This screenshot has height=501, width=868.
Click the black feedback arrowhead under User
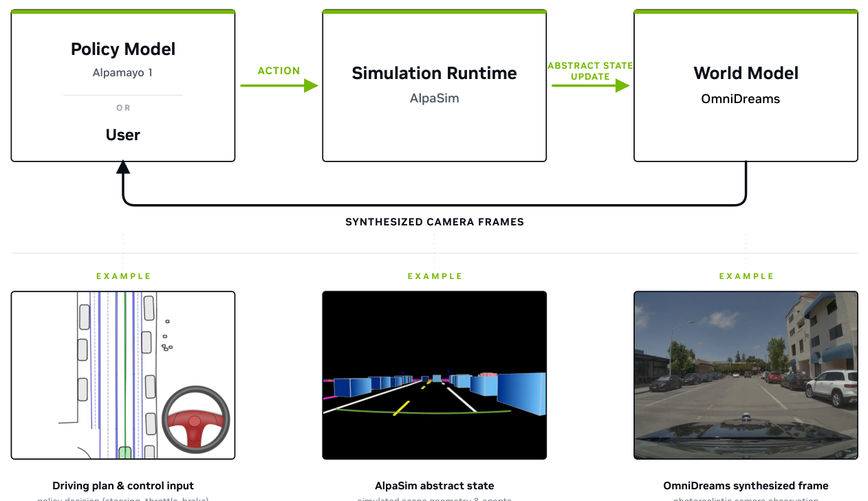tap(123, 166)
